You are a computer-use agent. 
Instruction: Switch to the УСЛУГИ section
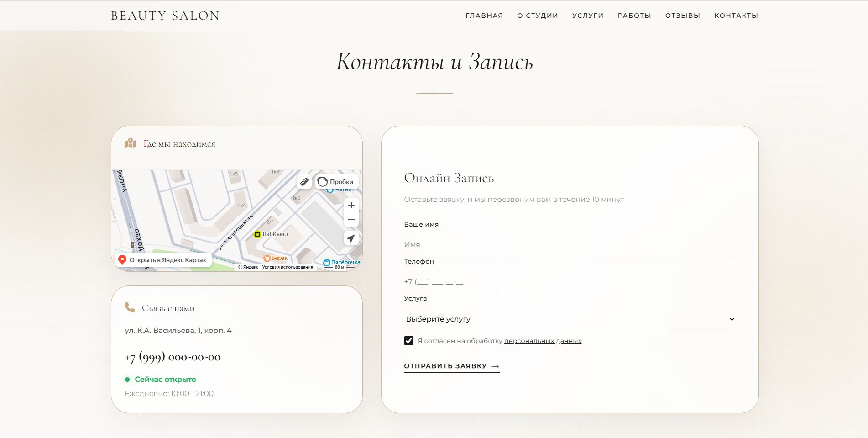tap(587, 15)
